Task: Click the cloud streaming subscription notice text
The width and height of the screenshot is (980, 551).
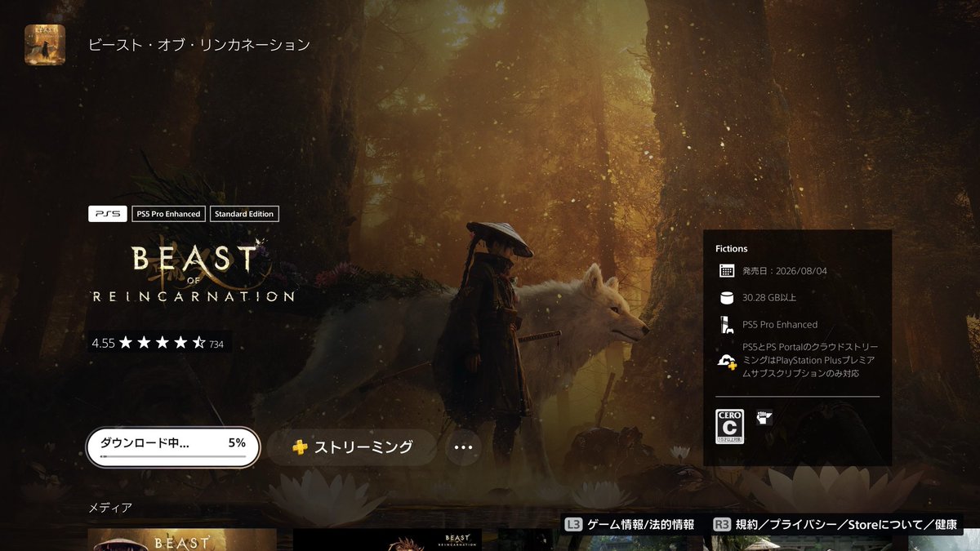Action: 810,360
